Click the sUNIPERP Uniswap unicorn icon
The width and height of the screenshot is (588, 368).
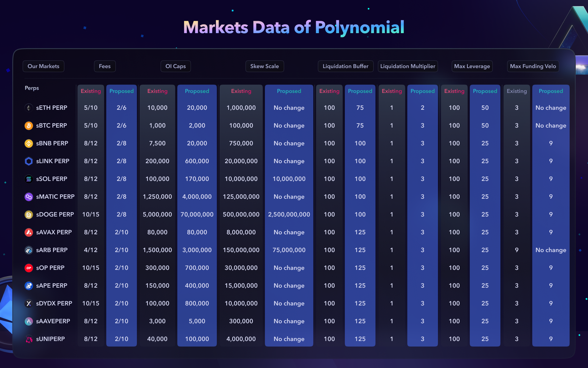pyautogui.click(x=29, y=339)
